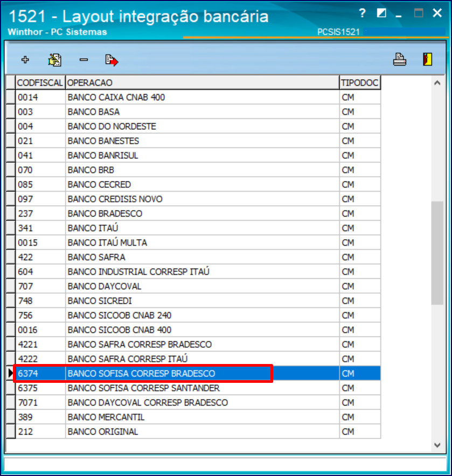The height and width of the screenshot is (476, 452).
Task: Click scrollbar up arrow in the grid
Action: [x=437, y=83]
